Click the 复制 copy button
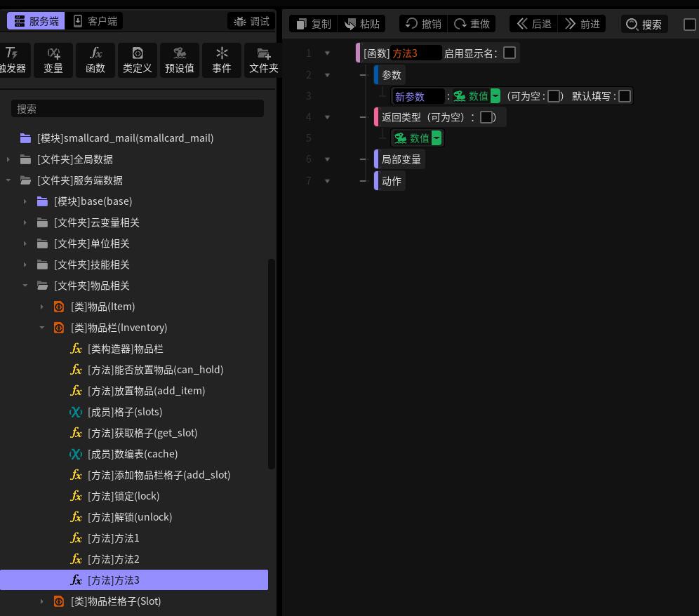The height and width of the screenshot is (616, 699). pos(314,24)
